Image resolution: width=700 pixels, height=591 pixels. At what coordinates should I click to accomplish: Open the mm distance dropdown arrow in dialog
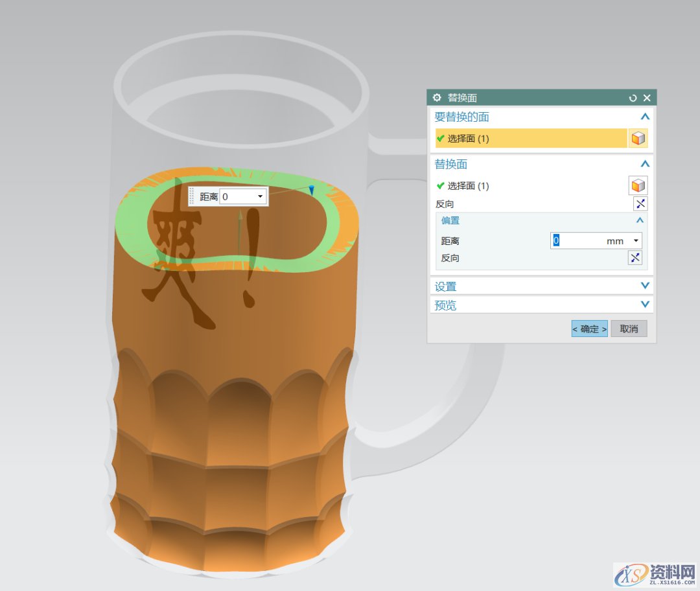pos(636,241)
